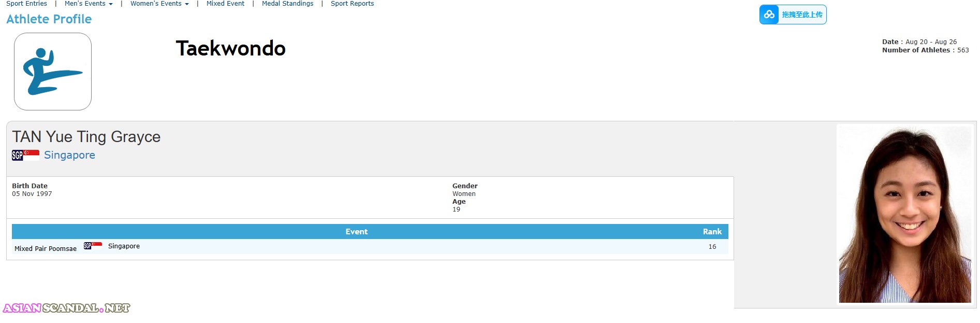Viewport: 980px width, 323px height.
Task: Click the cloud upload button at top
Action: click(793, 15)
